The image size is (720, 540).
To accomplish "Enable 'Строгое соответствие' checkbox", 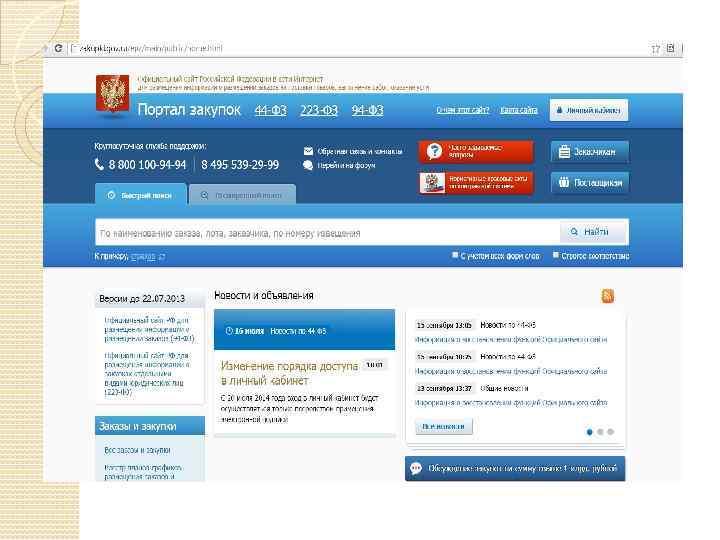I will [556, 255].
